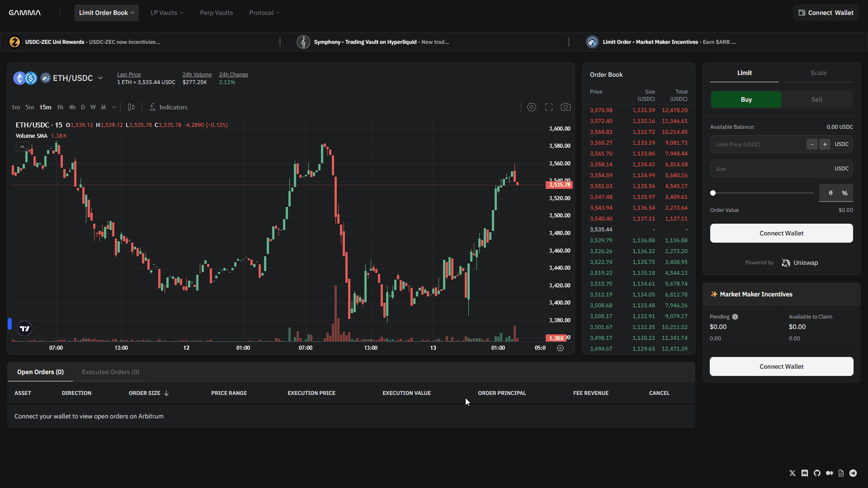Open Gamma's GitHub page
This screenshot has height=488, width=868.
click(817, 473)
